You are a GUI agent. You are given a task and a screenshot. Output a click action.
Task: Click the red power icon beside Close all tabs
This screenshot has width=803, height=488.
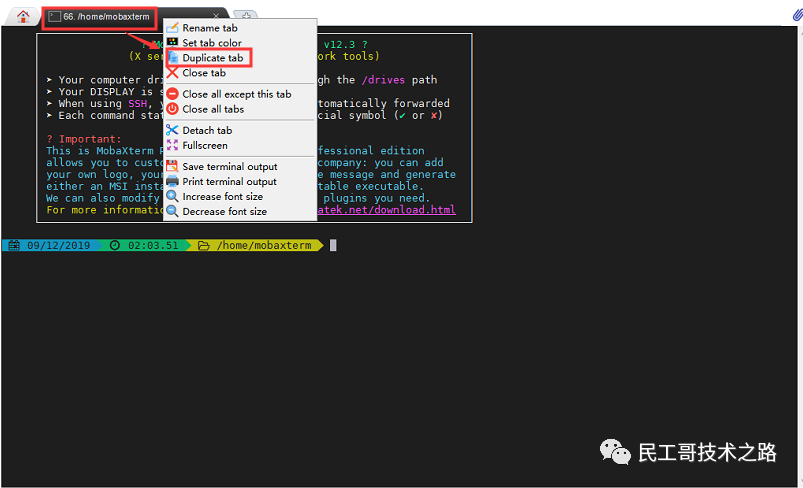pos(173,109)
